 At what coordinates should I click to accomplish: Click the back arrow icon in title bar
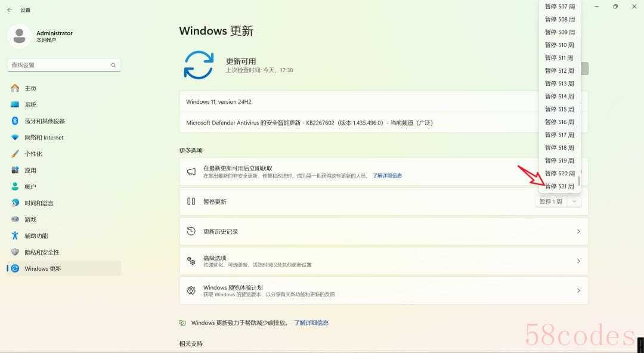10,10
